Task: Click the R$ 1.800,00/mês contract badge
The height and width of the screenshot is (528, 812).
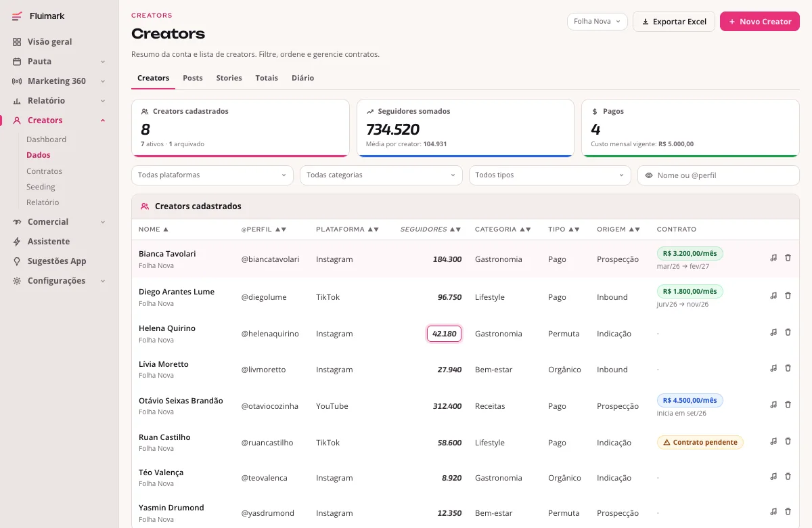Action: [690, 292]
